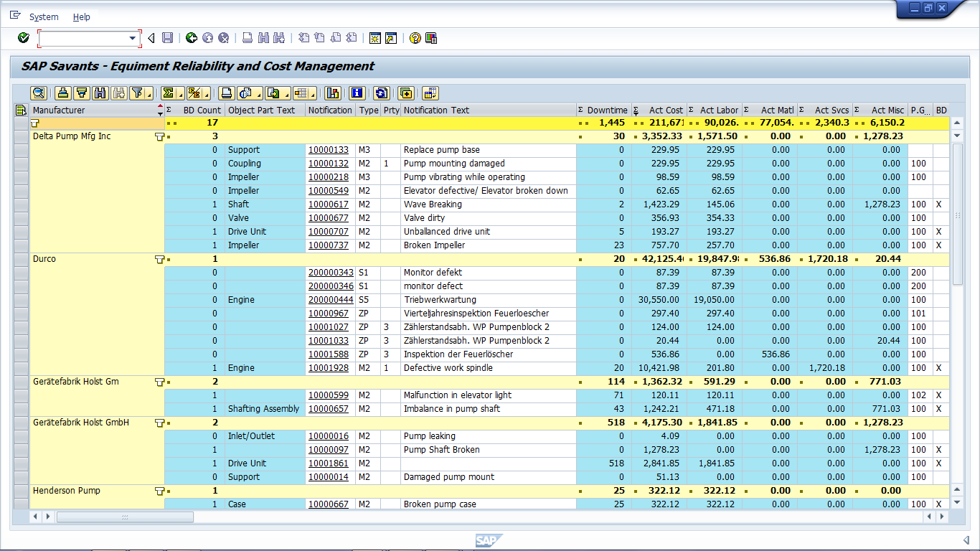The image size is (980, 551).
Task: Click the horizontal scrollbar thumb
Action: 125,517
